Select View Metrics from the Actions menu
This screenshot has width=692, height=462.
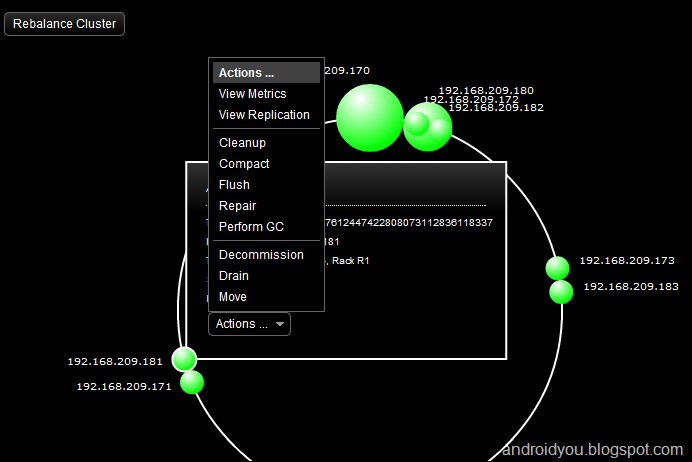tap(266, 94)
